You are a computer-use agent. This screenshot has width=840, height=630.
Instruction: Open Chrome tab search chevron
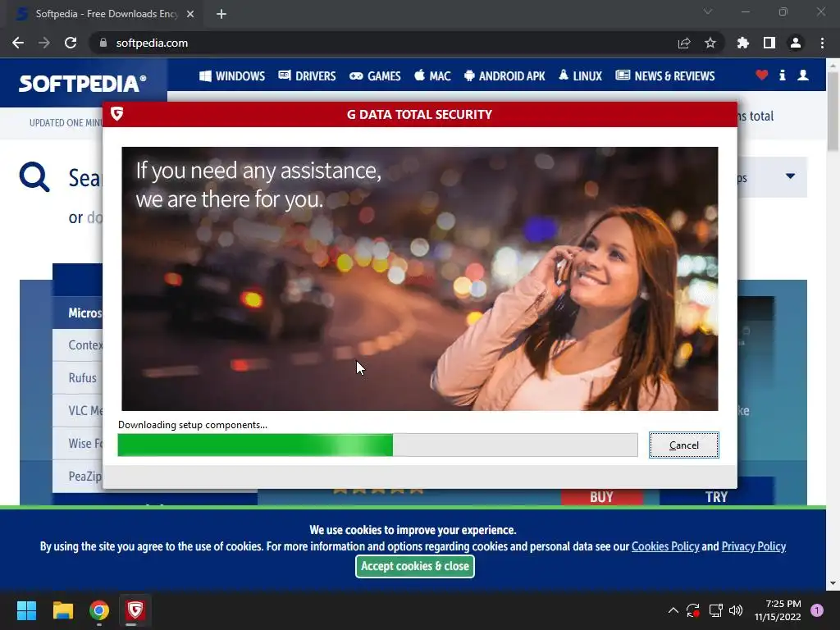point(708,11)
